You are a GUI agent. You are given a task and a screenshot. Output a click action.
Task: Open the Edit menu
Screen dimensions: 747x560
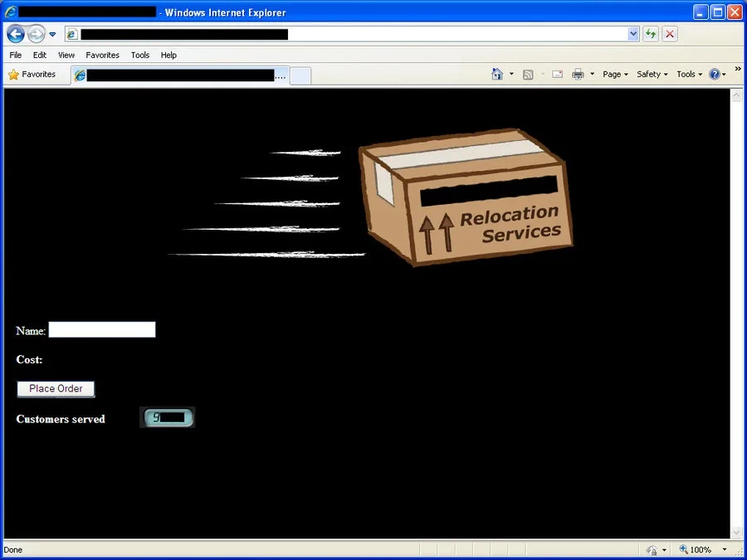40,56
